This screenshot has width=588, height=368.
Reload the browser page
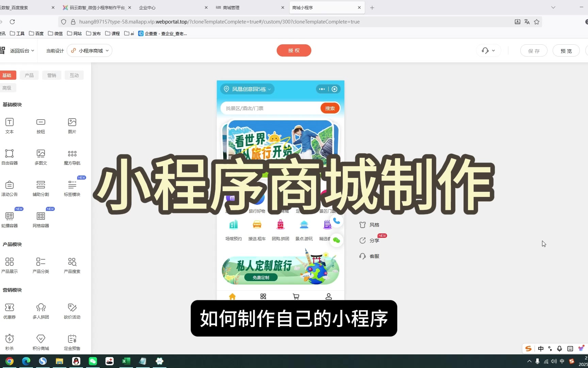tap(12, 22)
